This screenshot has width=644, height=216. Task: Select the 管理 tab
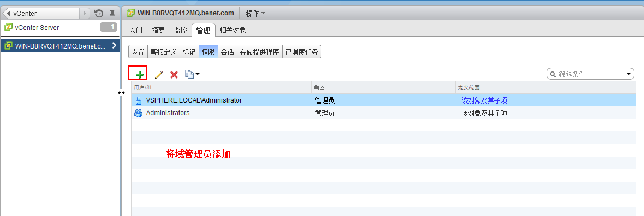(x=204, y=31)
